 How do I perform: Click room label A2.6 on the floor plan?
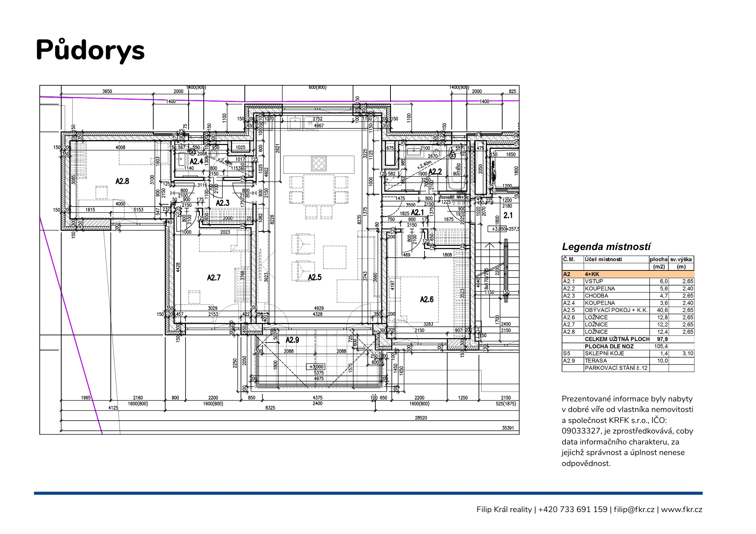pyautogui.click(x=427, y=299)
